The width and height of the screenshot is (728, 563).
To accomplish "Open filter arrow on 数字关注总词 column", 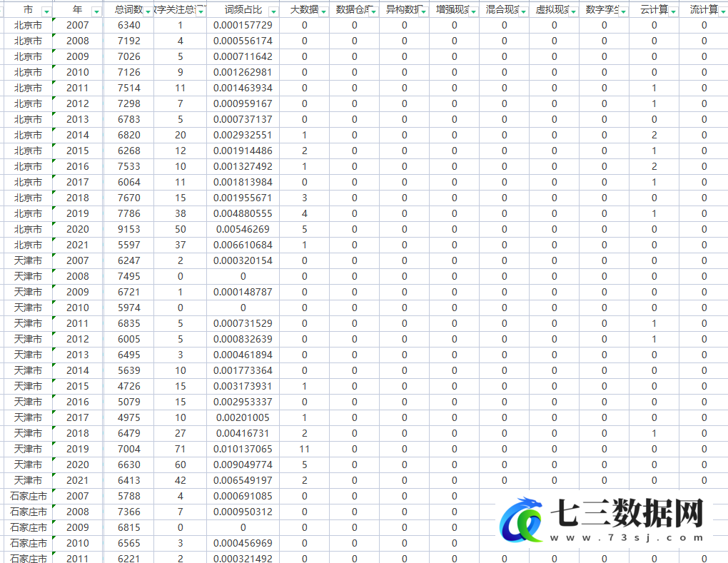I will (x=201, y=11).
